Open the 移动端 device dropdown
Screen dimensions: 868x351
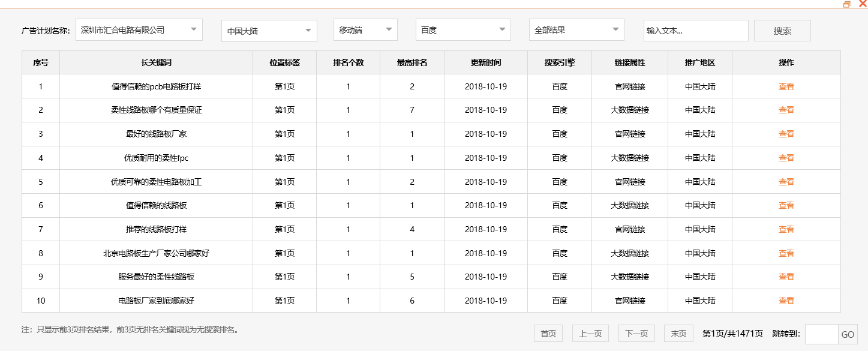point(364,29)
